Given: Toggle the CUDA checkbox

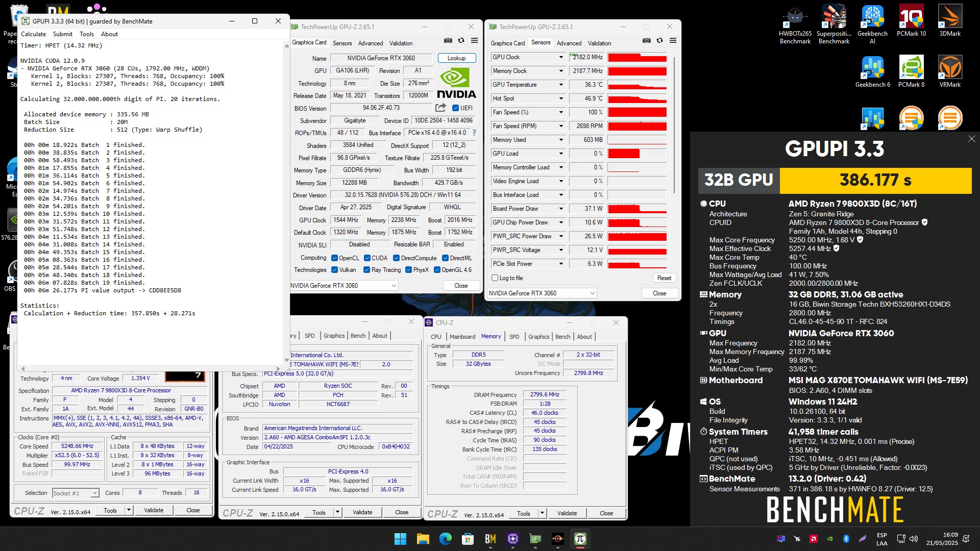Looking at the screenshot, I should point(367,258).
